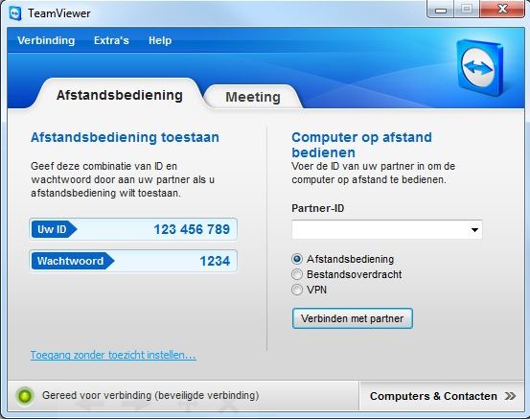Screen dimensions: 530x420
Task: Select the VPN radio button
Action: tap(297, 290)
